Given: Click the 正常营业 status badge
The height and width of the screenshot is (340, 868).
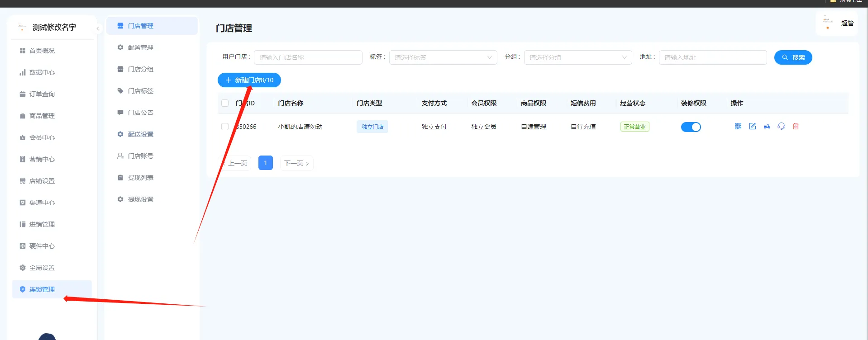Looking at the screenshot, I should point(634,127).
